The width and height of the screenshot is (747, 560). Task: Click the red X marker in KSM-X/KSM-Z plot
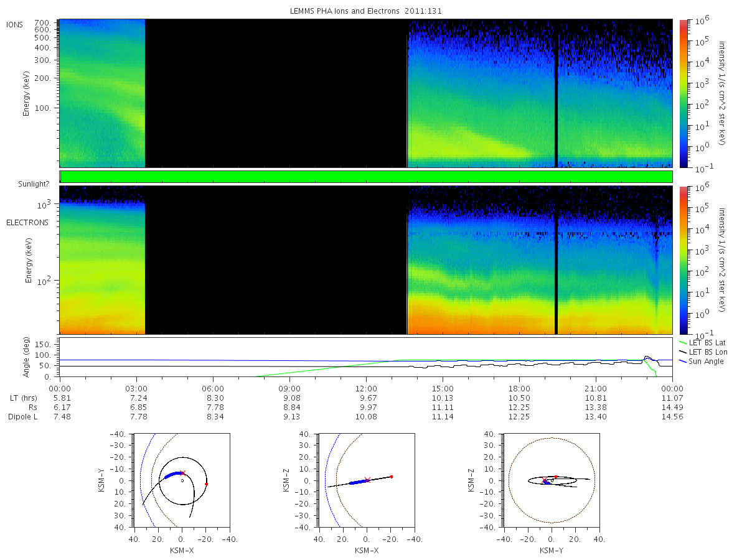tap(367, 480)
